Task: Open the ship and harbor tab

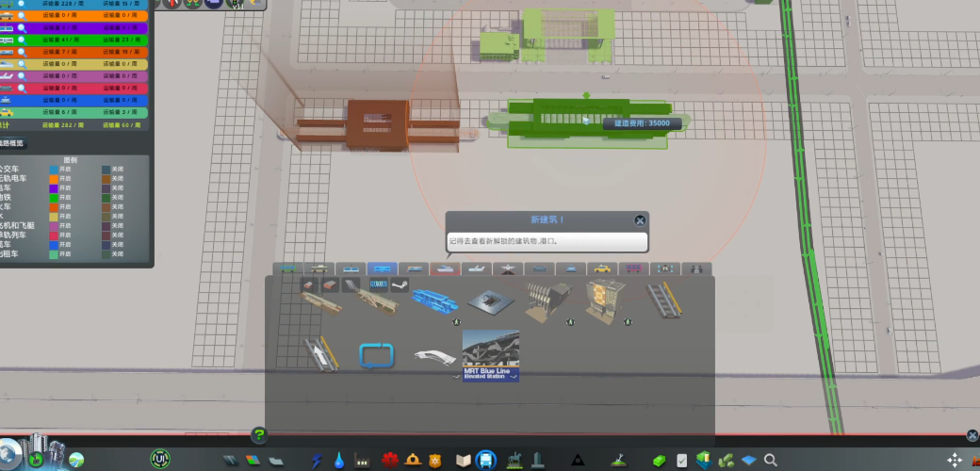Action: [445, 268]
